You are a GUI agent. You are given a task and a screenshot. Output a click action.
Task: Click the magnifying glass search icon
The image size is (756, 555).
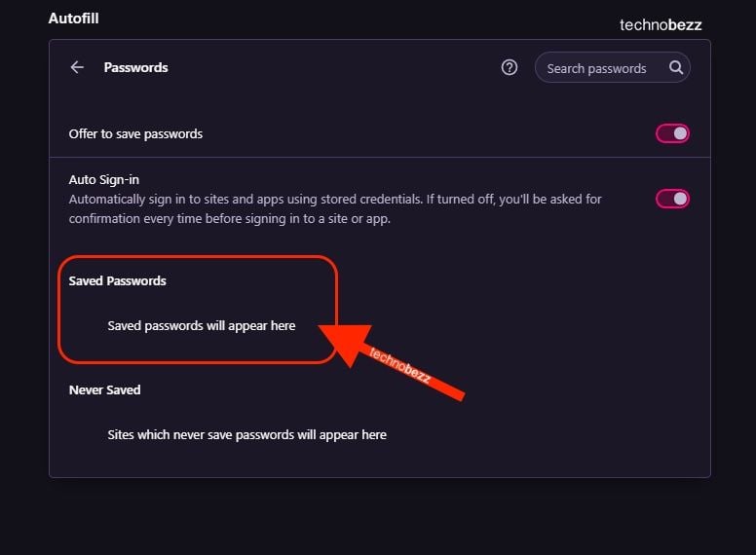676,67
